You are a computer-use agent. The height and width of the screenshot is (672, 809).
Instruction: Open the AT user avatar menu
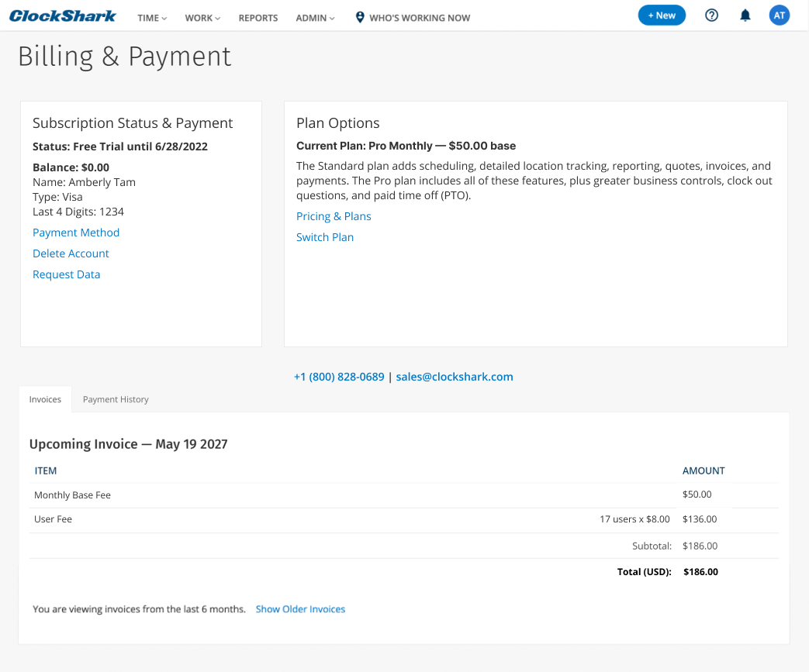pos(779,16)
